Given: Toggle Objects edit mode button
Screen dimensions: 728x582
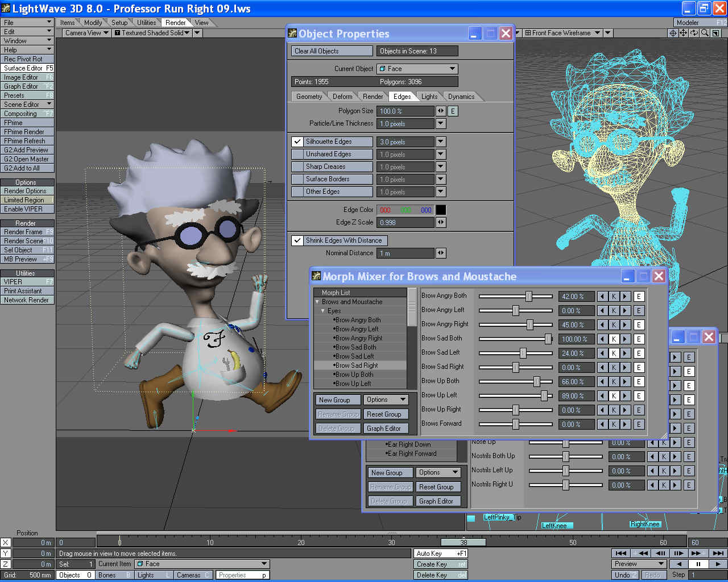Looking at the screenshot, I should [x=75, y=575].
